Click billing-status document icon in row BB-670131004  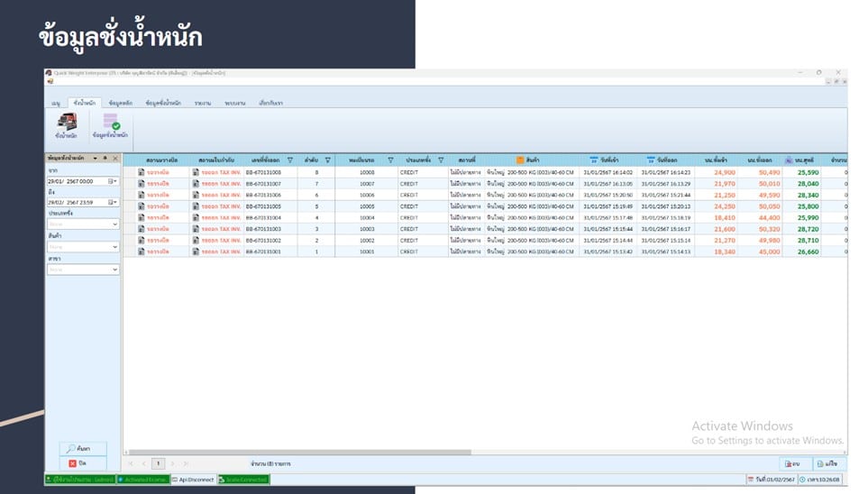coord(142,217)
